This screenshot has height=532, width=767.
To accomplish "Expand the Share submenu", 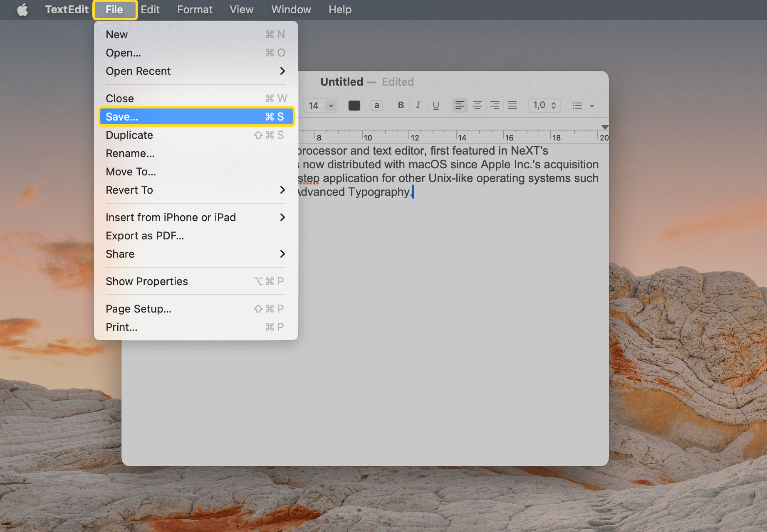I will [x=196, y=254].
